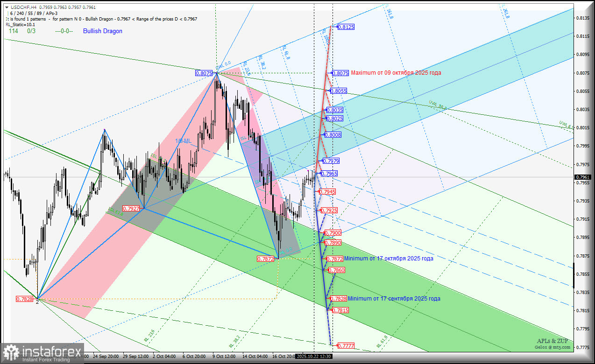Click the 0.8008 price level label

coord(333,135)
